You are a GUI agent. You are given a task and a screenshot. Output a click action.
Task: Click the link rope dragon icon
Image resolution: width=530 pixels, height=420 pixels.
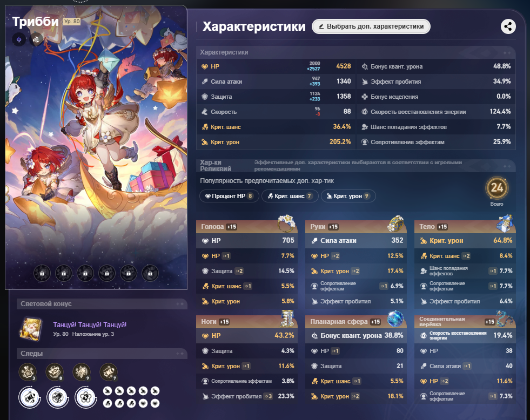coord(504,319)
